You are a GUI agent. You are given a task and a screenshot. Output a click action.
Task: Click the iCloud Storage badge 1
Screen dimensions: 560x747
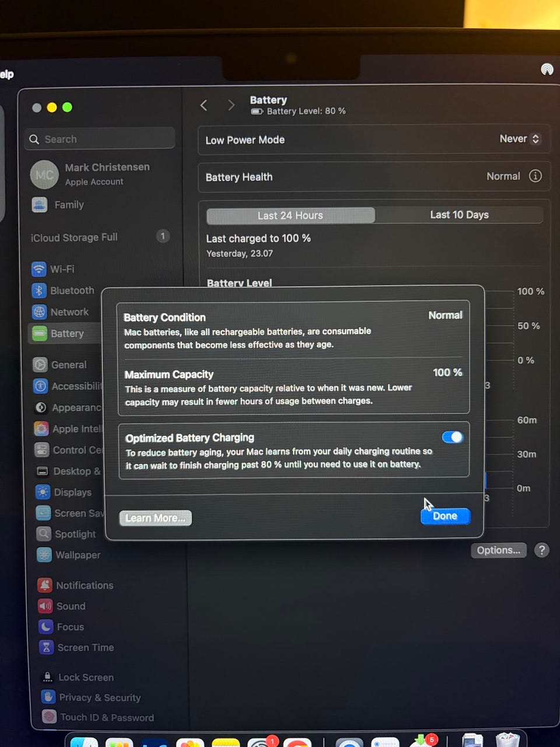click(x=163, y=236)
